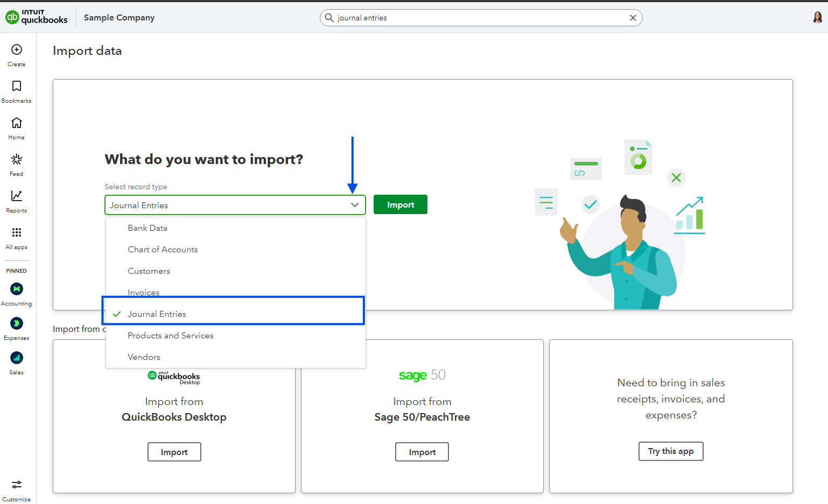The height and width of the screenshot is (504, 828).
Task: Click the journal entries search box
Action: click(481, 18)
